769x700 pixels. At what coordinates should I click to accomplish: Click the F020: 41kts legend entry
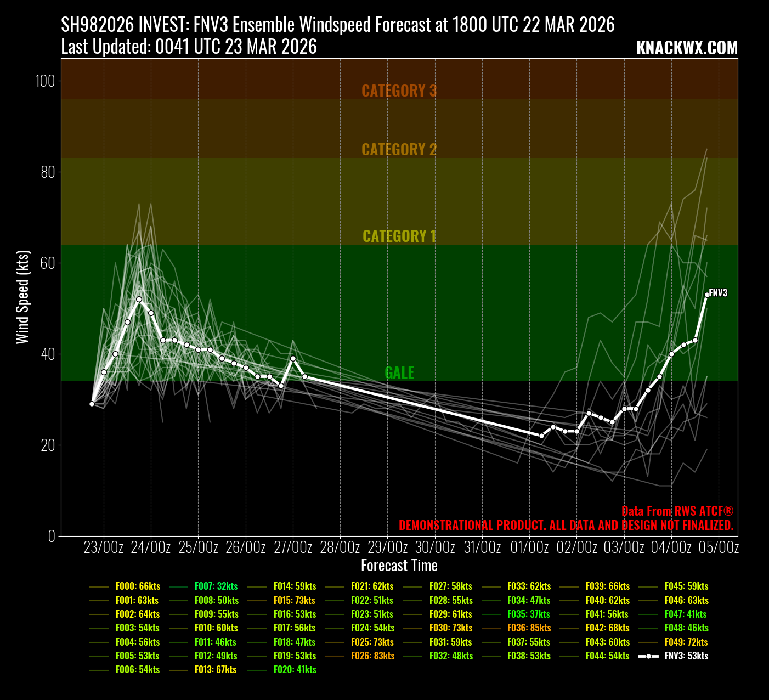click(x=295, y=669)
